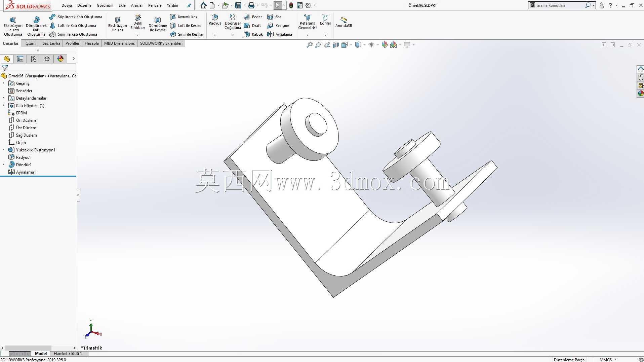
Task: Select the Radyus1 feature
Action: (x=20, y=157)
